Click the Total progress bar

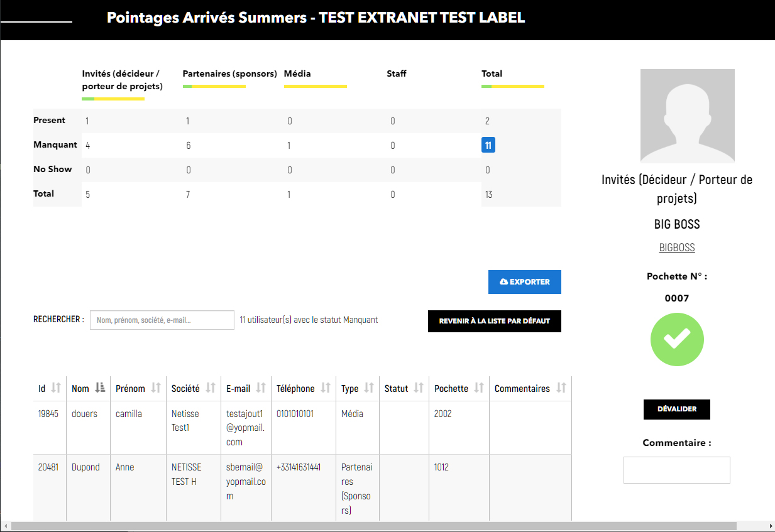coord(513,86)
